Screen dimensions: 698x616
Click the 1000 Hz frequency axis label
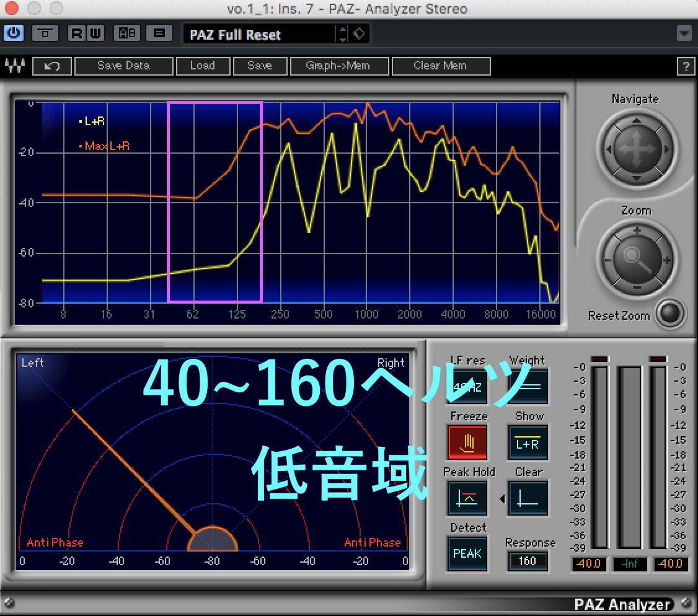[x=366, y=315]
